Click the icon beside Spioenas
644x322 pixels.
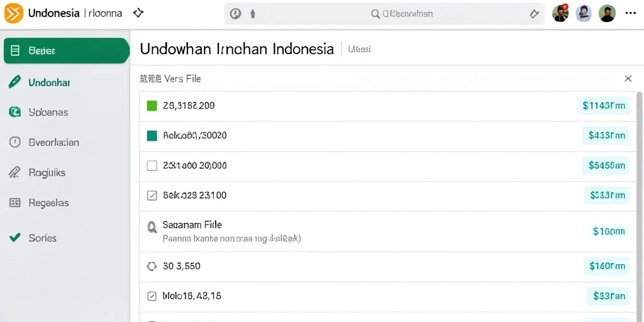pos(15,112)
